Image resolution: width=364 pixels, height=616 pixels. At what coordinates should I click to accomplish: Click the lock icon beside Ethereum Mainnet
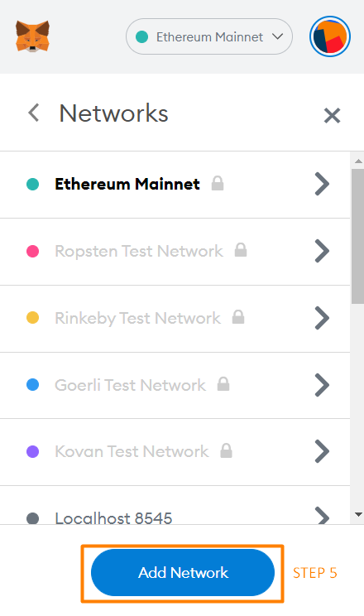[218, 183]
